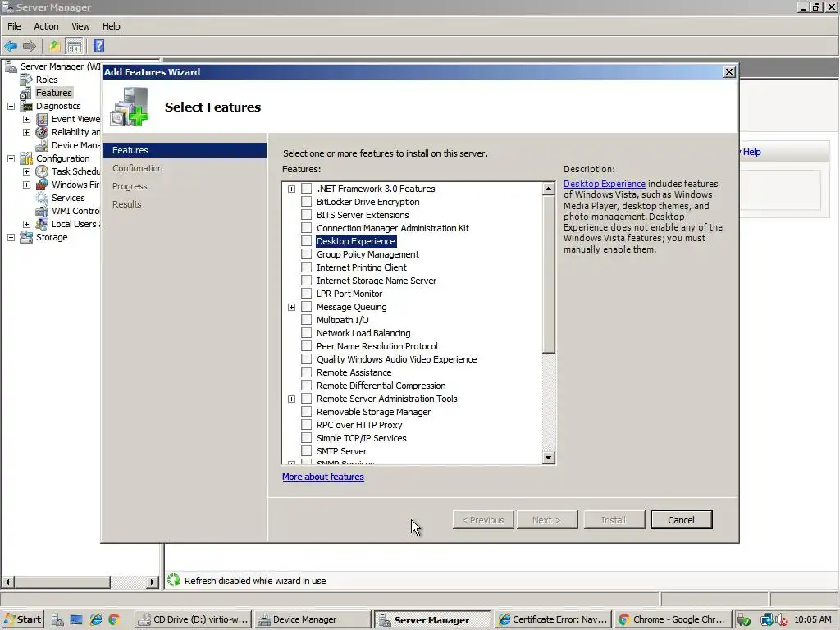Click the Start button

22,620
